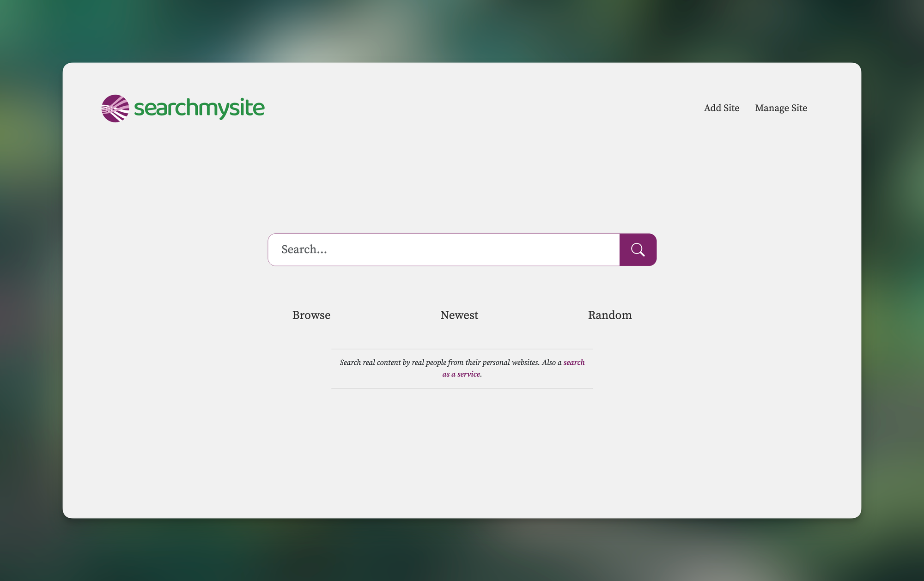Focus the Search... input field
924x581 pixels.
444,250
